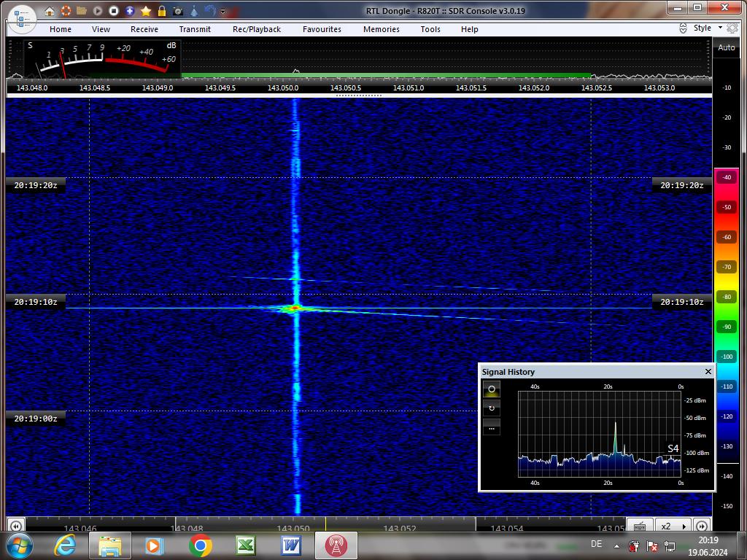Open the three-dots options in Signal History
747x560 pixels.
point(492,427)
